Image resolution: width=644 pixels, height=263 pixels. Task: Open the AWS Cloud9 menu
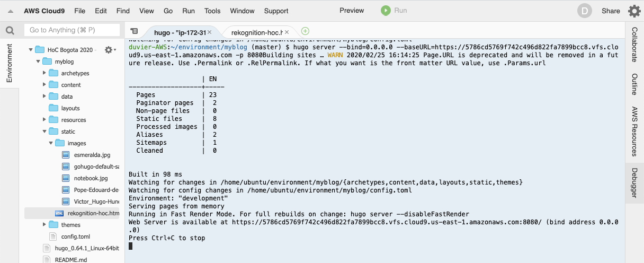tap(45, 11)
